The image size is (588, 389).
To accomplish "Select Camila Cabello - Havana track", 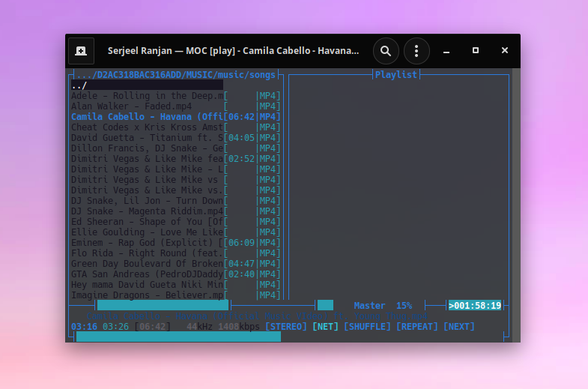I will [x=175, y=117].
